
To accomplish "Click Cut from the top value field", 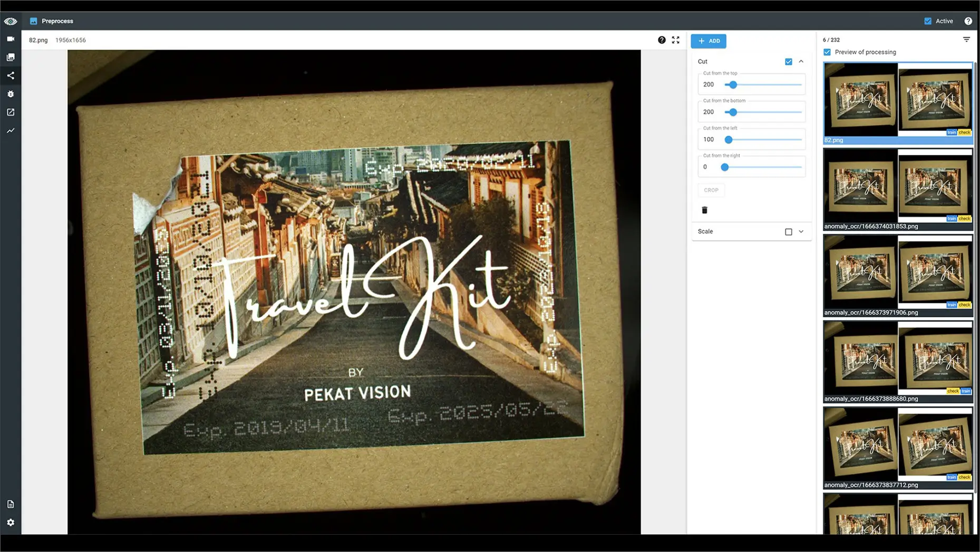I will click(709, 85).
